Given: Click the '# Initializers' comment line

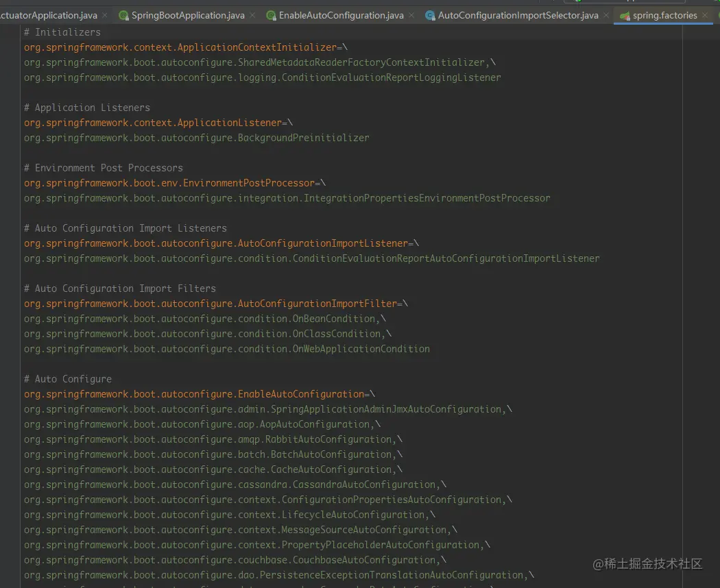Looking at the screenshot, I should pyautogui.click(x=62, y=32).
